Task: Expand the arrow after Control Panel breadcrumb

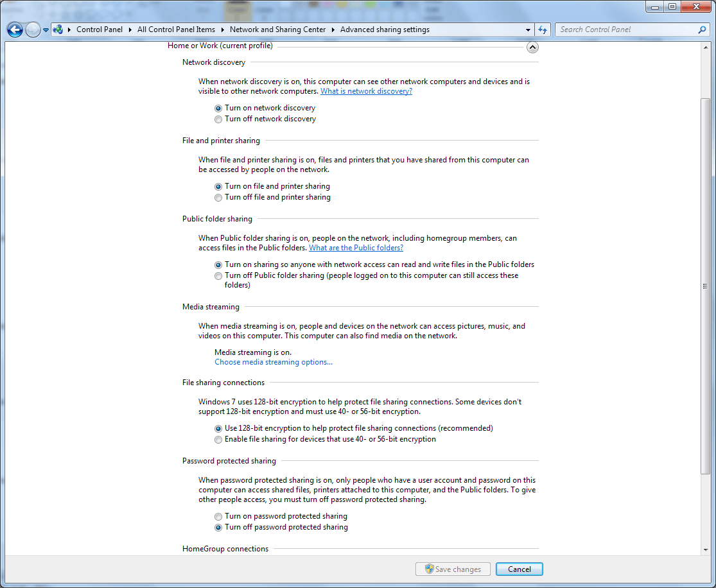Action: click(x=130, y=30)
